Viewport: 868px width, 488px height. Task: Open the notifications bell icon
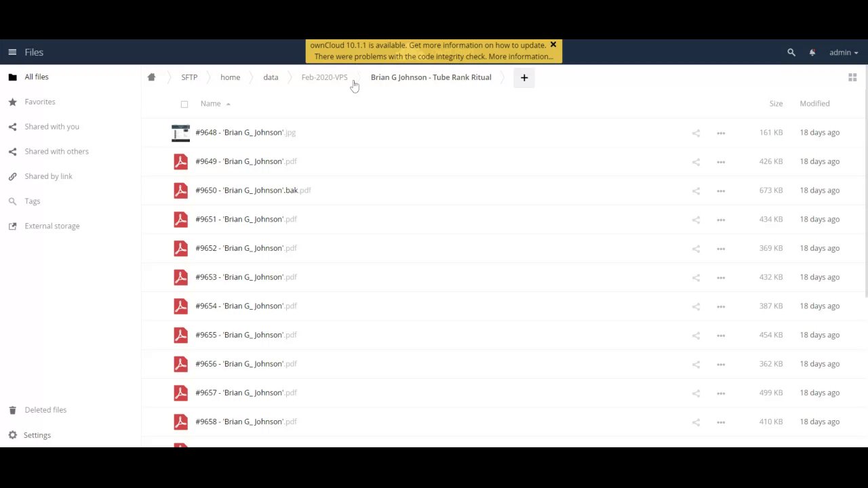coord(812,52)
